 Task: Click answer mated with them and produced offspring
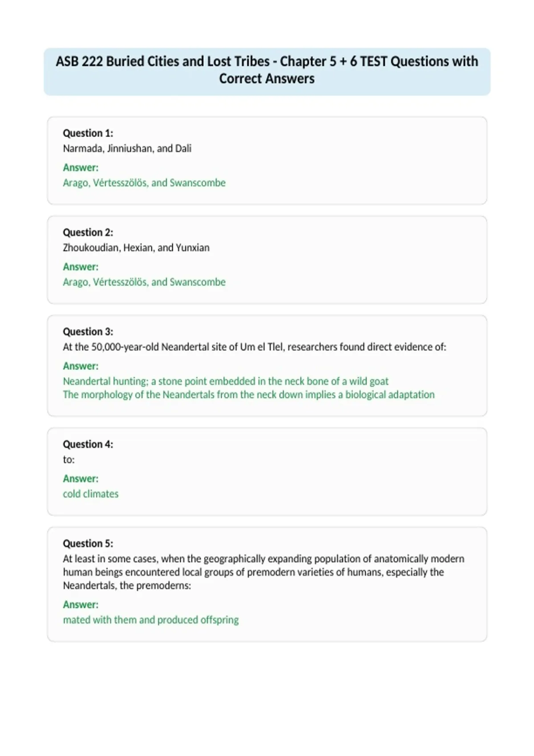point(151,620)
